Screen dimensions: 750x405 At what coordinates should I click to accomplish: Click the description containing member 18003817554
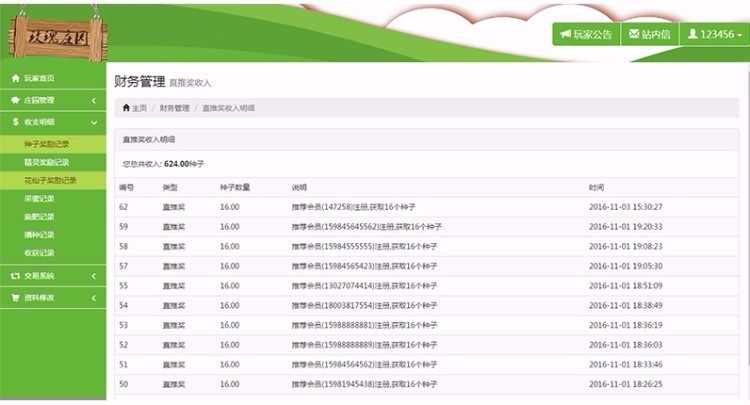pos(364,305)
